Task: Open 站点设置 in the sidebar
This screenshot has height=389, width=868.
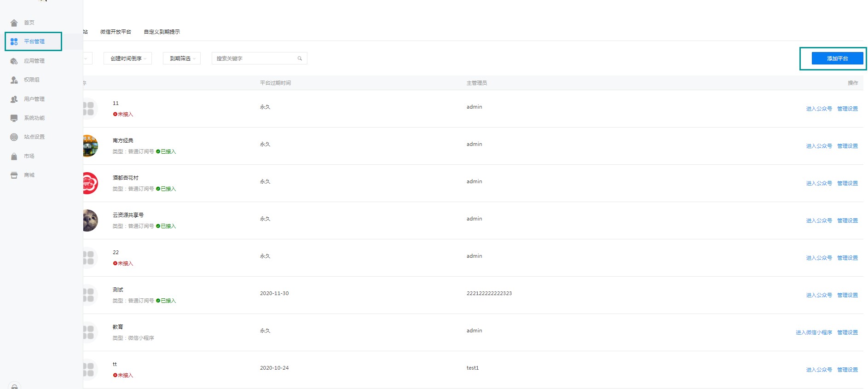Action: click(x=34, y=137)
